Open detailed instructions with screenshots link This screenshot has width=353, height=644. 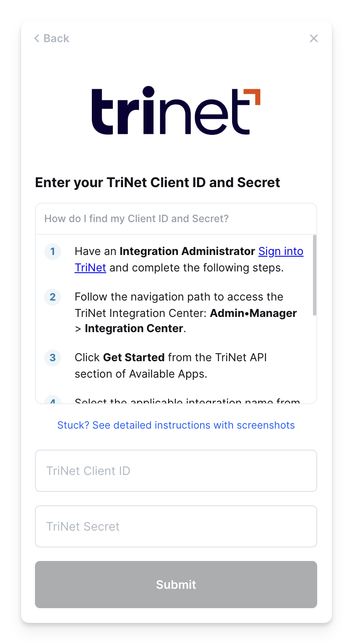pos(176,425)
